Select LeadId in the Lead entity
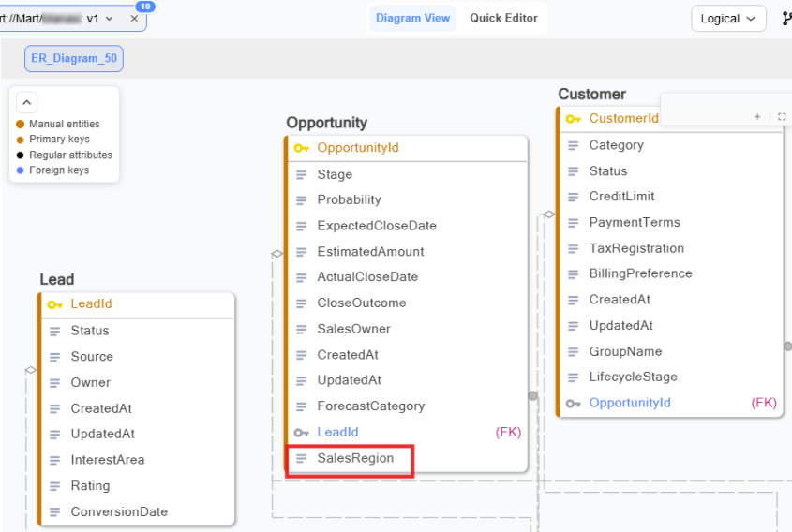 pyautogui.click(x=91, y=303)
